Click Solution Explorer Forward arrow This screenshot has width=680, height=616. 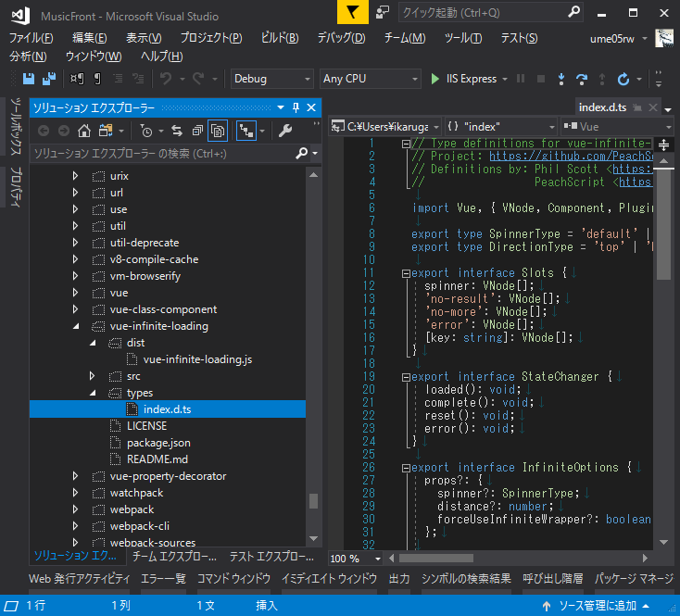click(64, 131)
